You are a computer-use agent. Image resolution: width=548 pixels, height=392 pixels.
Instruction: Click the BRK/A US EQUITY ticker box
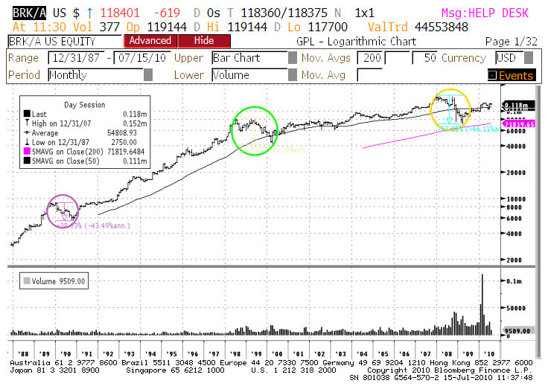click(x=65, y=42)
